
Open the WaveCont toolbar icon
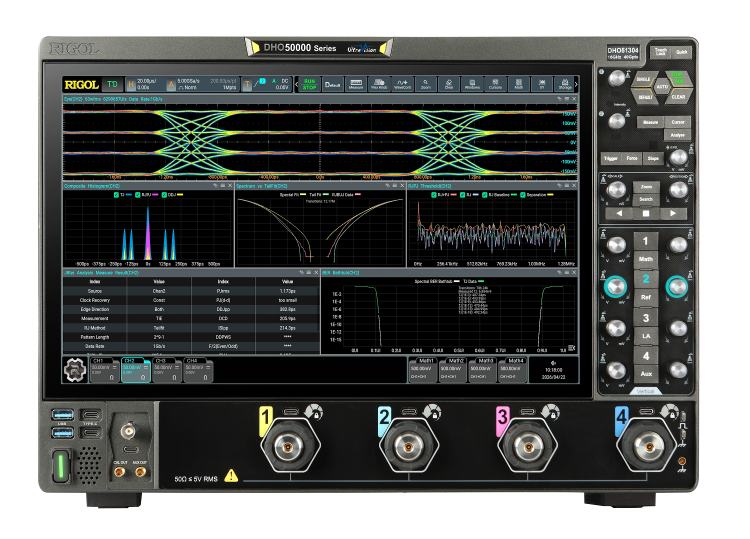click(x=402, y=84)
